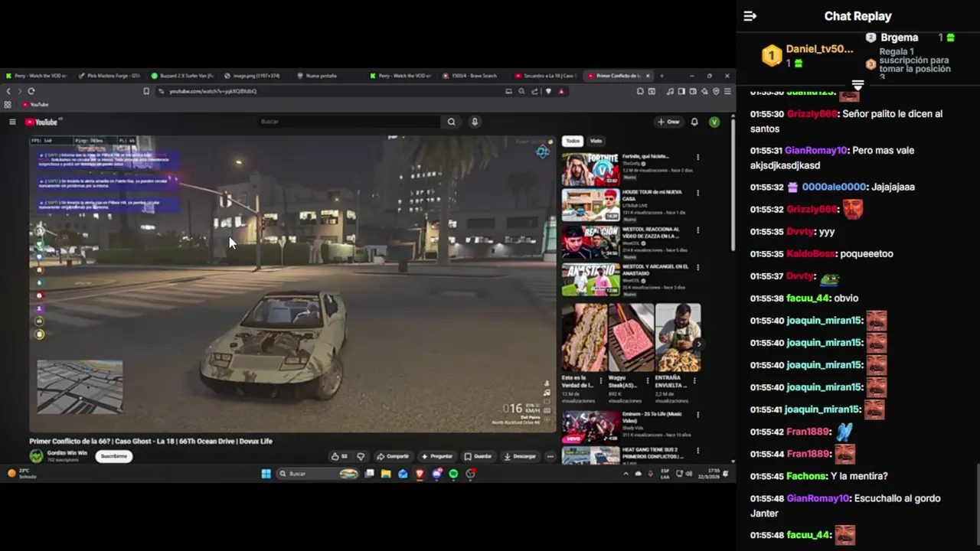Open the browser apps grid icon
This screenshot has height=551, width=980.
[x=8, y=104]
